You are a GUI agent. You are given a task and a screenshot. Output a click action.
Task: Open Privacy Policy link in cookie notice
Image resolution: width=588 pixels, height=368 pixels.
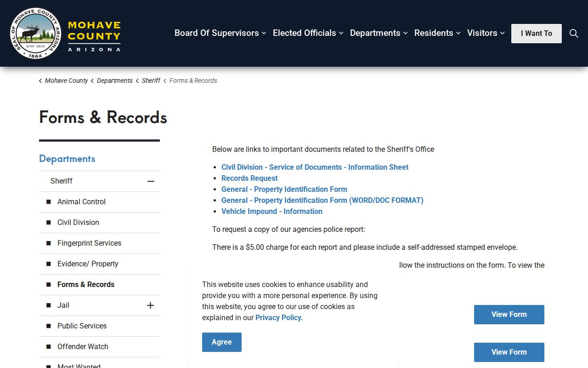[x=278, y=318]
